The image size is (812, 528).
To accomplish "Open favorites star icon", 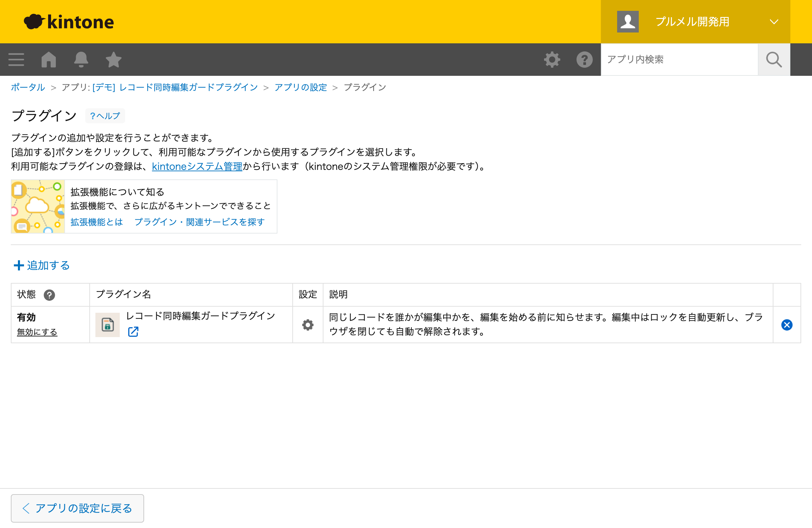I will [113, 59].
